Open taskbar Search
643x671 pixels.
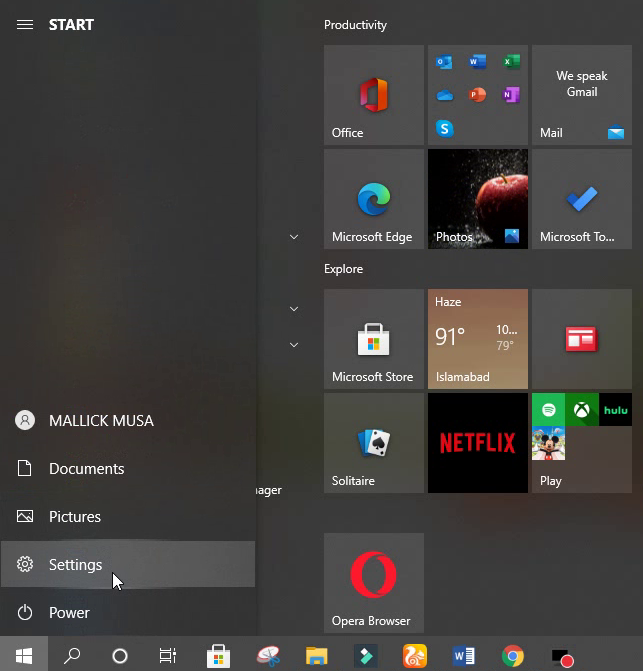click(x=72, y=655)
